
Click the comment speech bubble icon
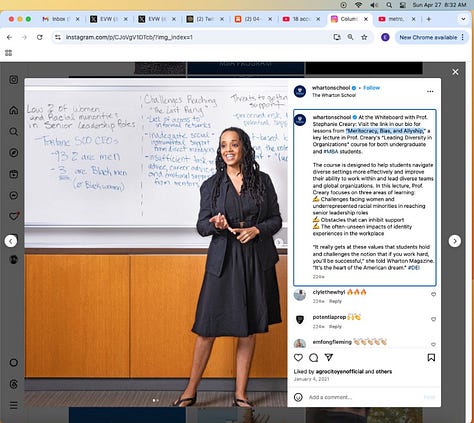[313, 358]
